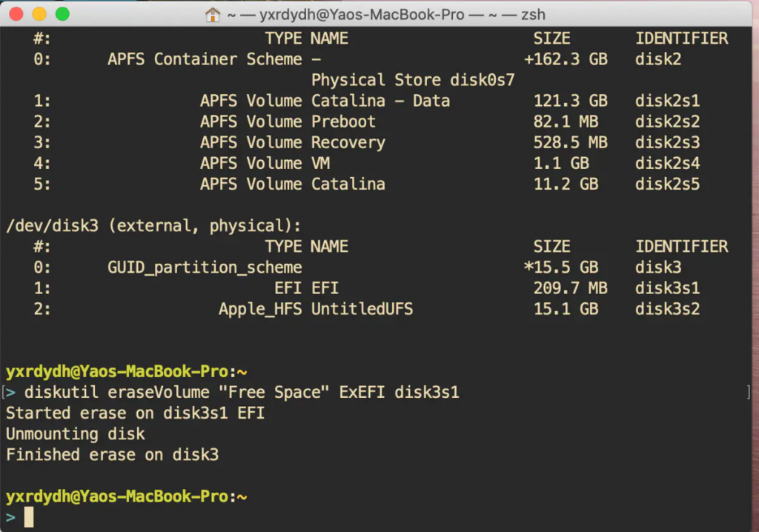This screenshot has height=532, width=759.
Task: Click the 'VM' volume name
Action: click(x=320, y=163)
